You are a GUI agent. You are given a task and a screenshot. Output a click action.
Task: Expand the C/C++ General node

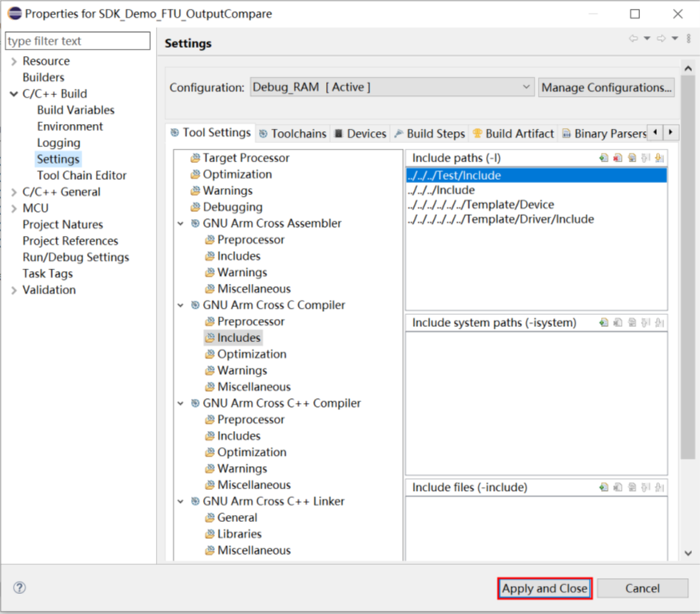point(14,192)
